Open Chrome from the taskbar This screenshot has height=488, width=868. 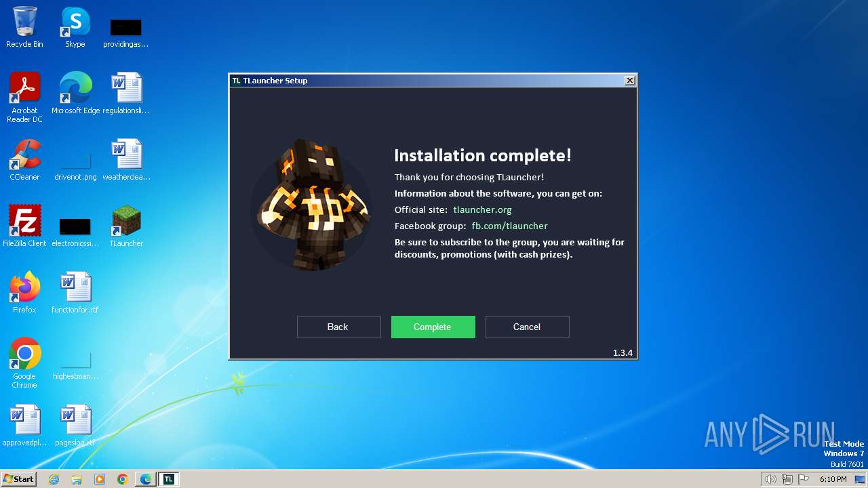tap(123, 479)
